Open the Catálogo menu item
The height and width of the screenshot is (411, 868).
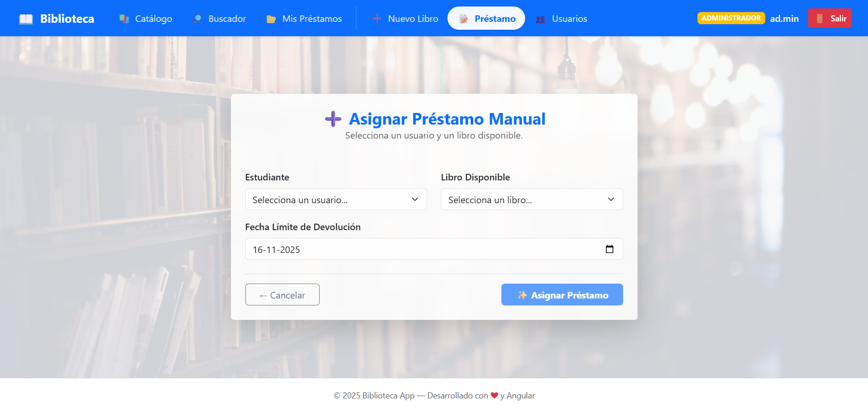145,19
